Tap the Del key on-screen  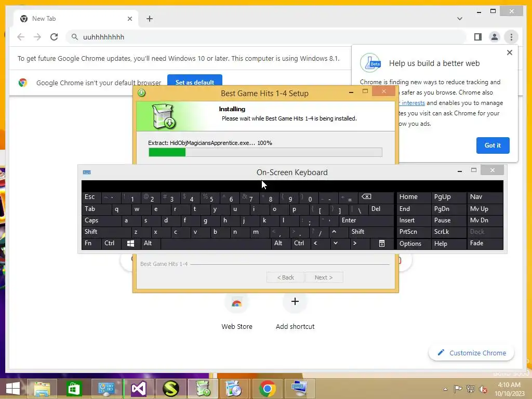[381, 209]
